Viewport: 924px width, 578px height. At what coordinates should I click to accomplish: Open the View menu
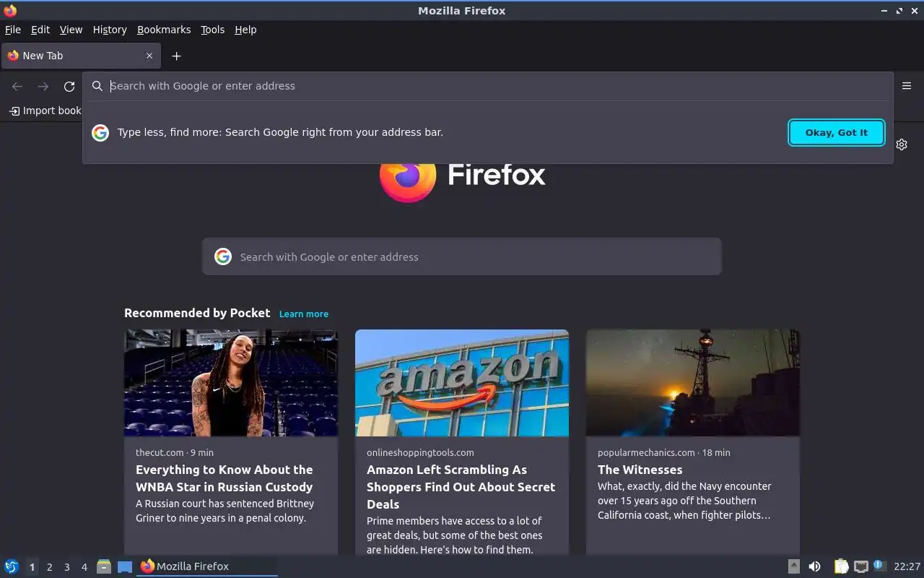[71, 30]
